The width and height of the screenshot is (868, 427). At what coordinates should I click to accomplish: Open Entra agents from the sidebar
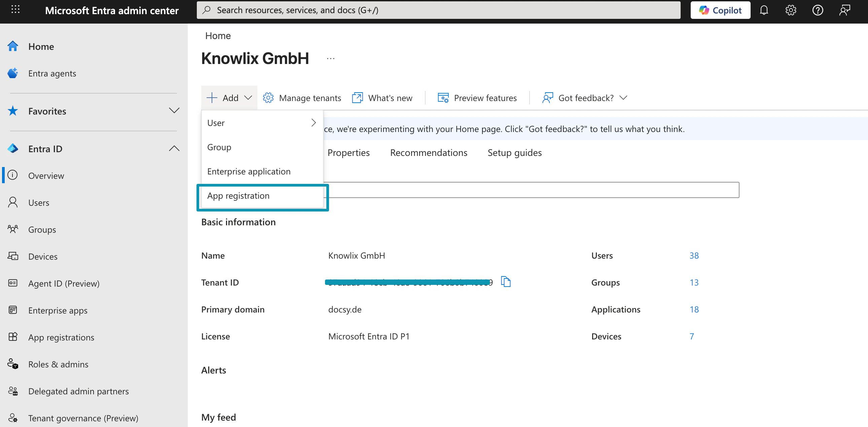[x=52, y=73]
